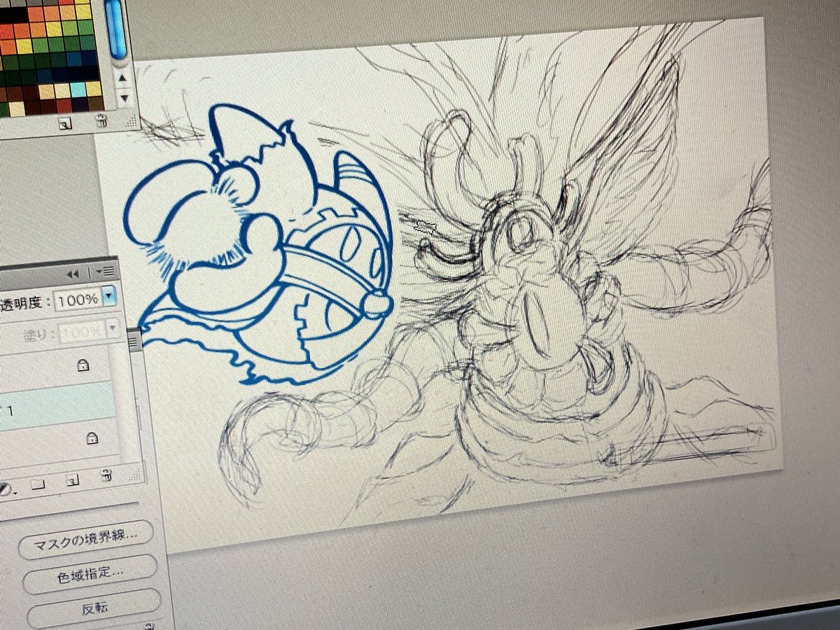
Task: Click the lock icon on the top layer
Action: (x=83, y=365)
